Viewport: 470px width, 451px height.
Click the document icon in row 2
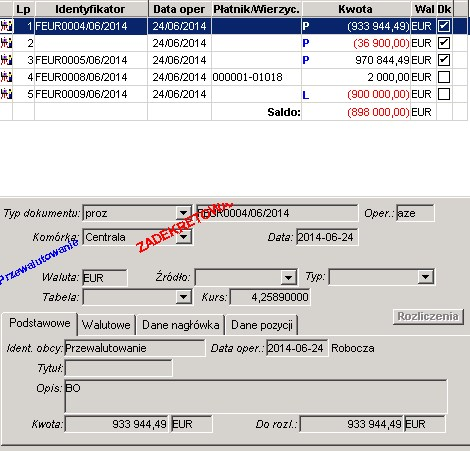coord(6,43)
